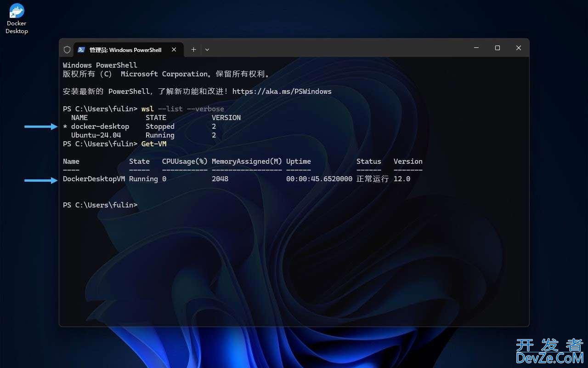The height and width of the screenshot is (368, 588).
Task: Click the '2048' memory assigned value
Action: 220,179
